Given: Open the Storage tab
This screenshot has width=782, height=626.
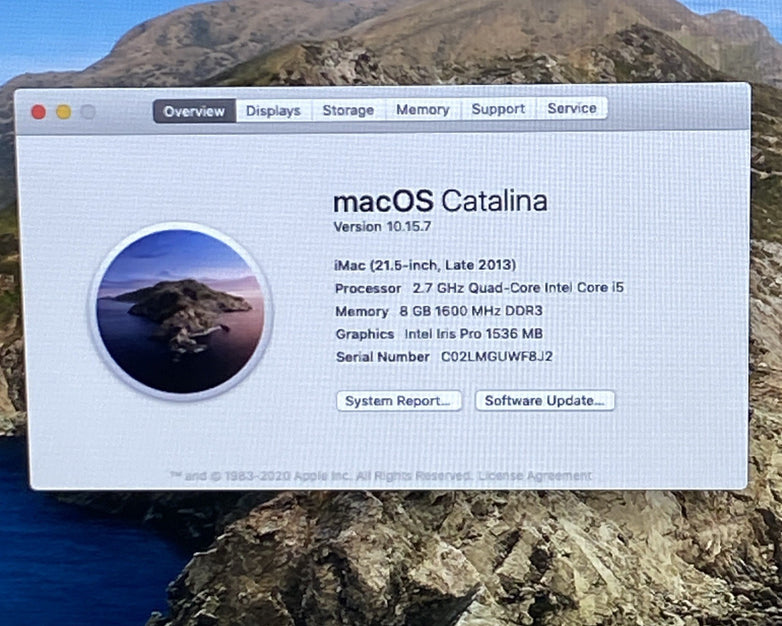Looking at the screenshot, I should [x=348, y=110].
